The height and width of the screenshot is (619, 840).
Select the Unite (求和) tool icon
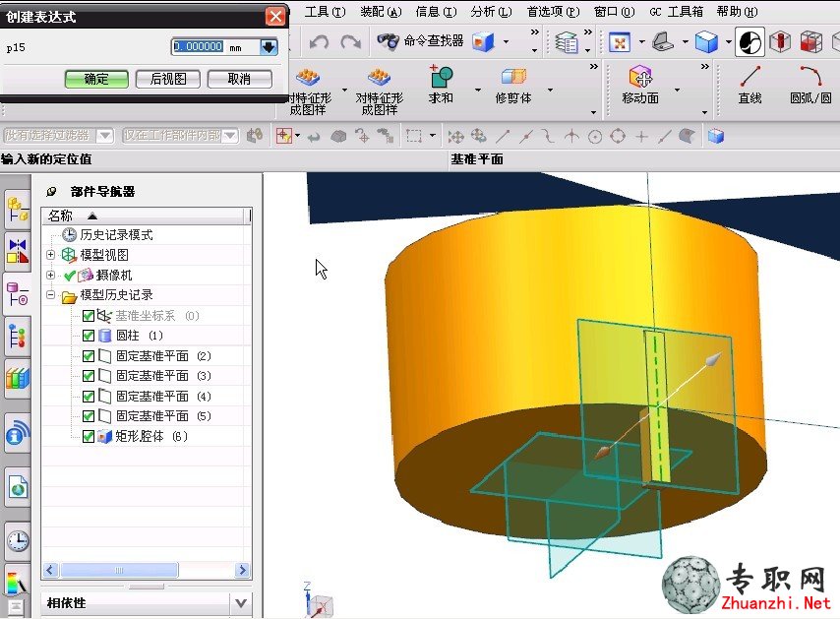click(441, 77)
